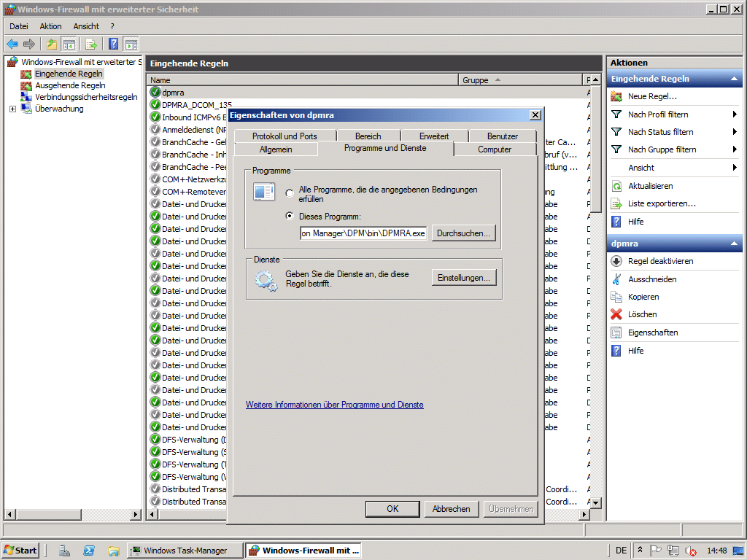Click the Kopieren icon
The height and width of the screenshot is (560, 747).
(x=616, y=297)
